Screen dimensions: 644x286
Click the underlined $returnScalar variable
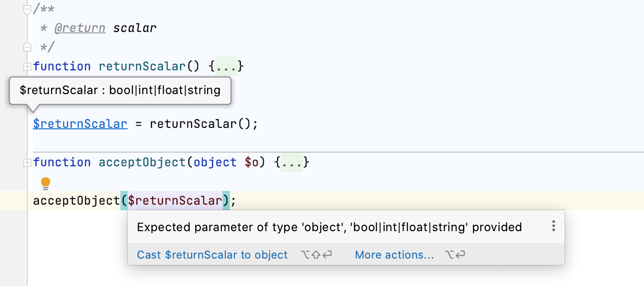click(x=80, y=124)
